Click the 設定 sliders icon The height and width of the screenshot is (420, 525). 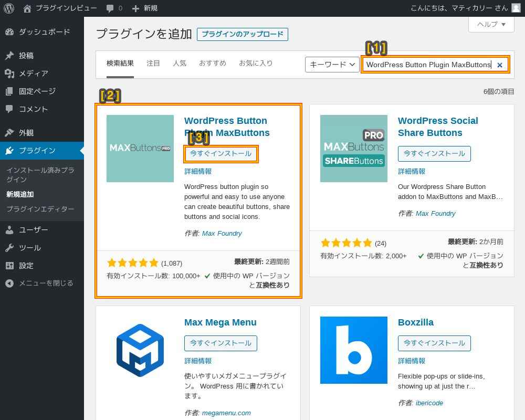[9, 266]
